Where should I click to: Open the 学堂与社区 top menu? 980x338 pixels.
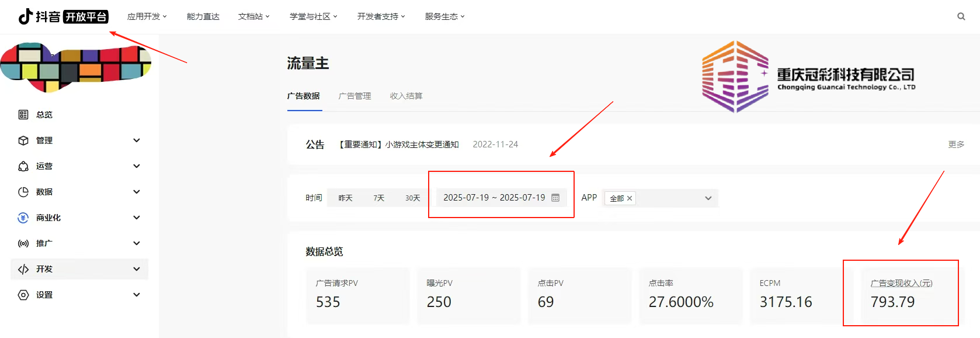pyautogui.click(x=314, y=16)
